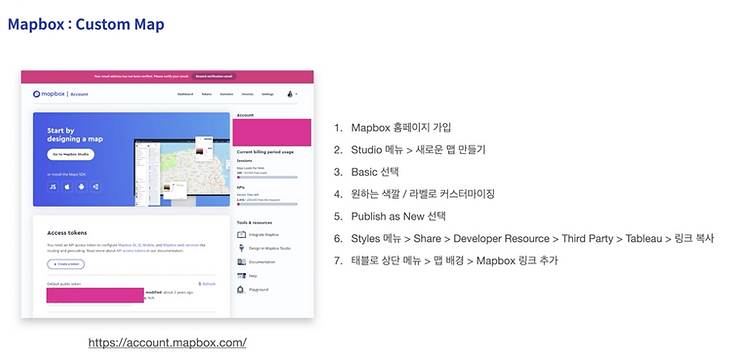Click the Playground resource label
The image size is (740, 360).
click(259, 289)
